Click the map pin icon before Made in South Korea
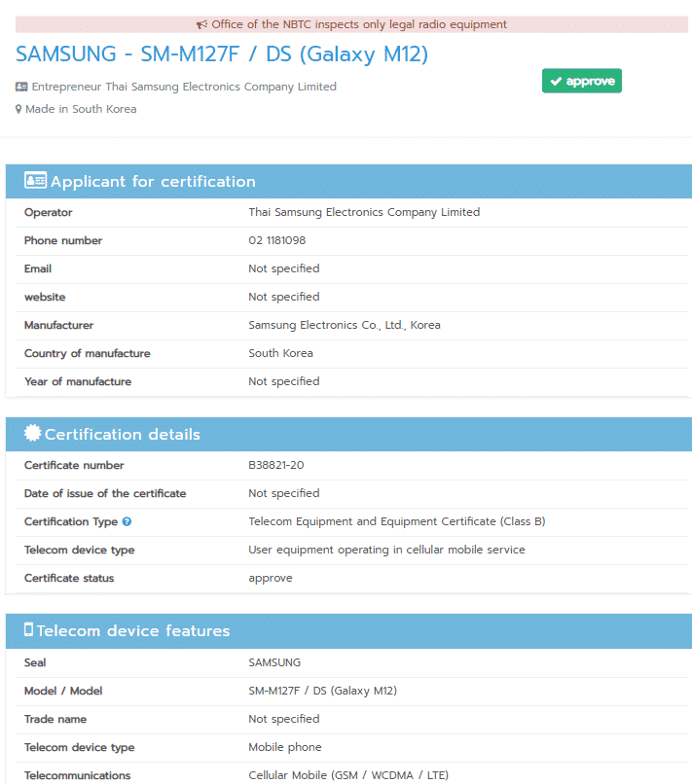This screenshot has height=784, width=692. tap(18, 110)
